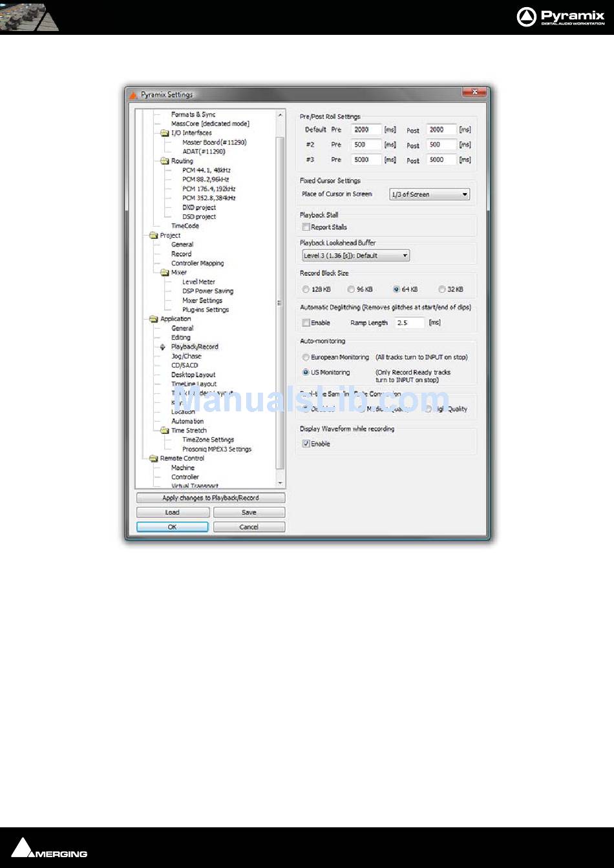Click the Load button
Image resolution: width=614 pixels, height=868 pixels.
(x=173, y=512)
